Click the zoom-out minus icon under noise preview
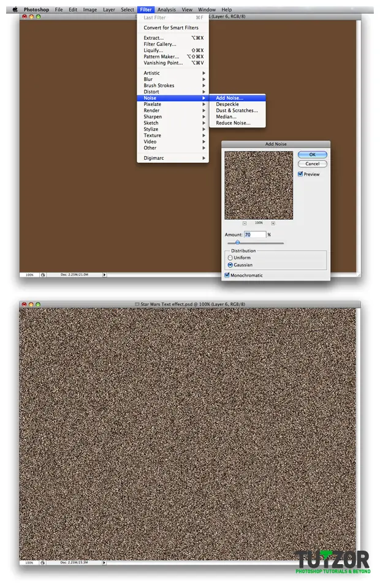 tap(245, 223)
